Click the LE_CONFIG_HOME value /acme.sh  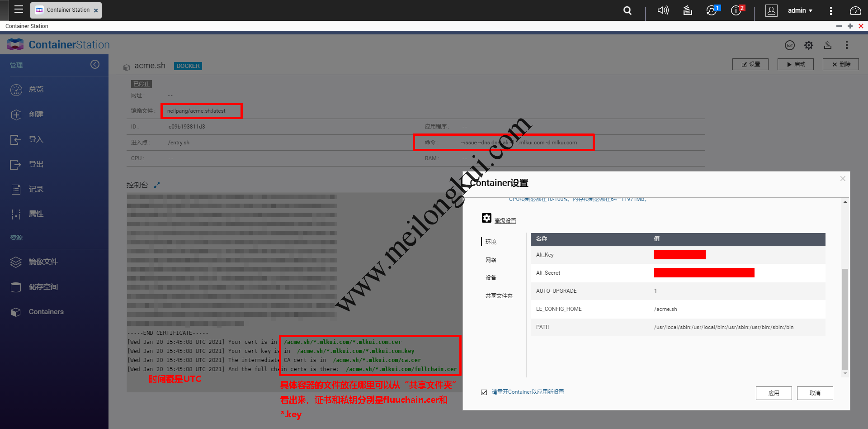[x=665, y=309]
